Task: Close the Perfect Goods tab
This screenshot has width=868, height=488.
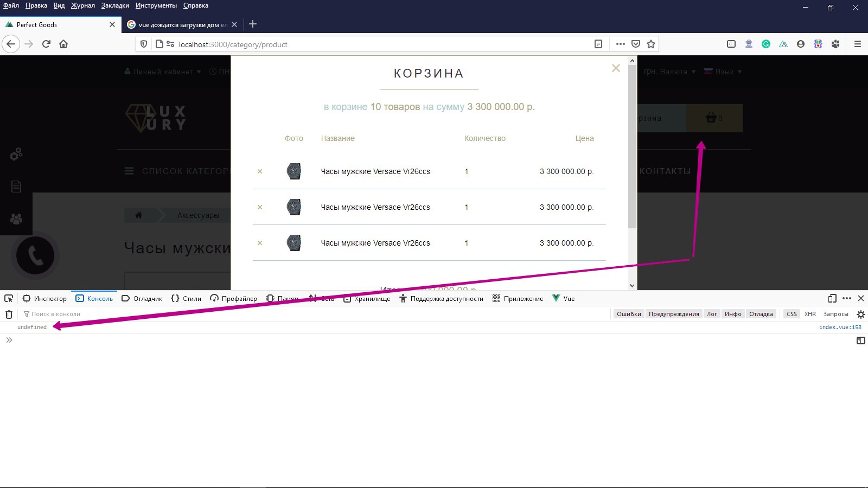Action: pos(112,24)
